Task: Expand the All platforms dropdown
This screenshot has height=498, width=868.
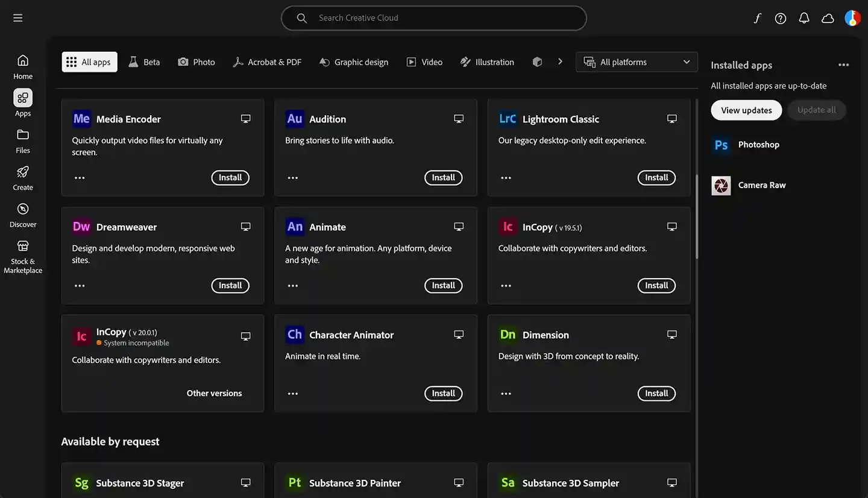Action: (637, 62)
